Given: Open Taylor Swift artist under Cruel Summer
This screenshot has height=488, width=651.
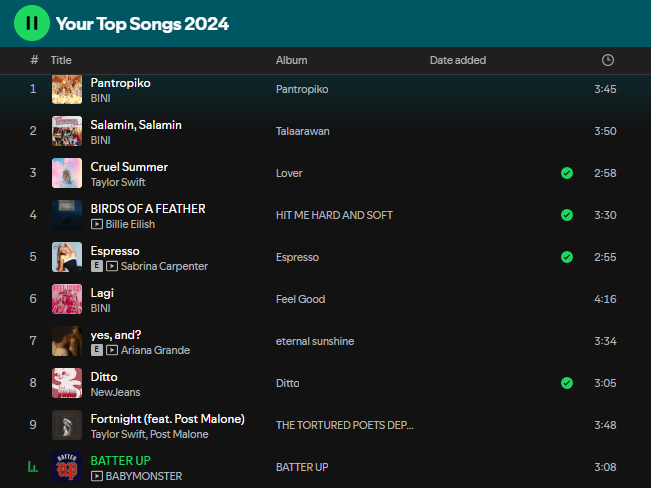Looking at the screenshot, I should (118, 182).
